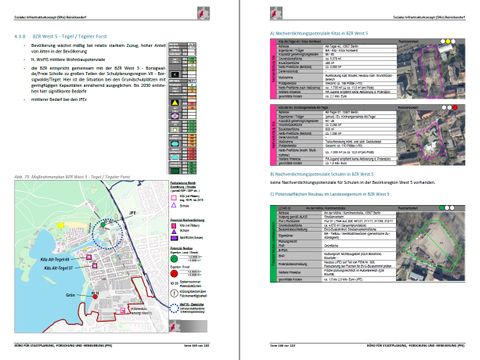480x360 pixels.
Task: Click the dashed blue circle symbol in the legend
Action: [174, 308]
